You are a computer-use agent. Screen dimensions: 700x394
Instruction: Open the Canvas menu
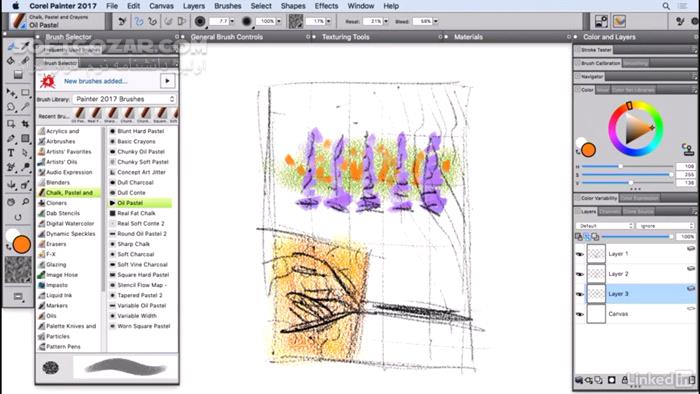pyautogui.click(x=161, y=6)
